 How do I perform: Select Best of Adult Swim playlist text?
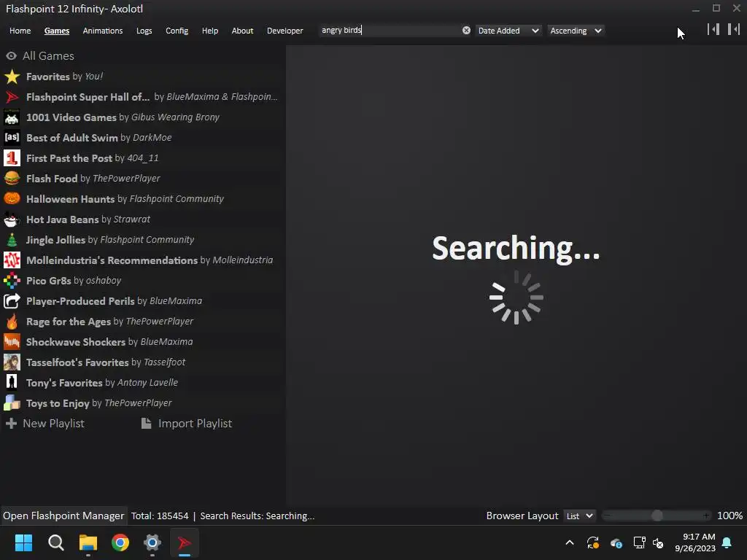click(99, 138)
